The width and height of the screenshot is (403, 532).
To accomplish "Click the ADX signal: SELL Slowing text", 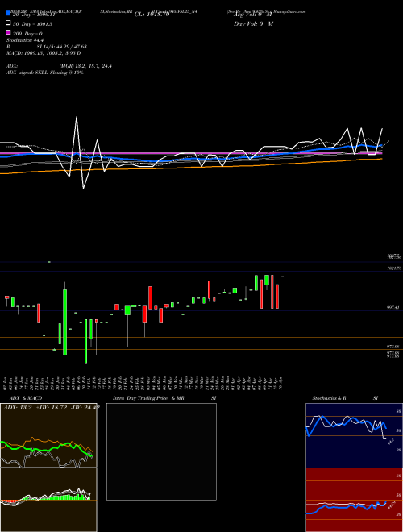I will [45, 73].
